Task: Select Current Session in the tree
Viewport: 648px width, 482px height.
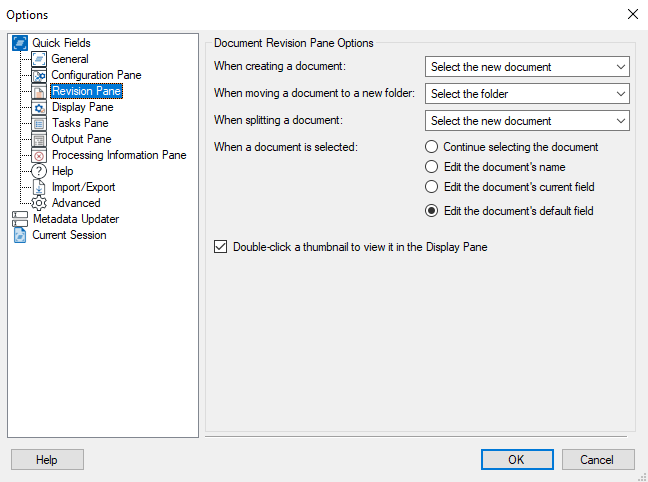Action: [x=69, y=235]
